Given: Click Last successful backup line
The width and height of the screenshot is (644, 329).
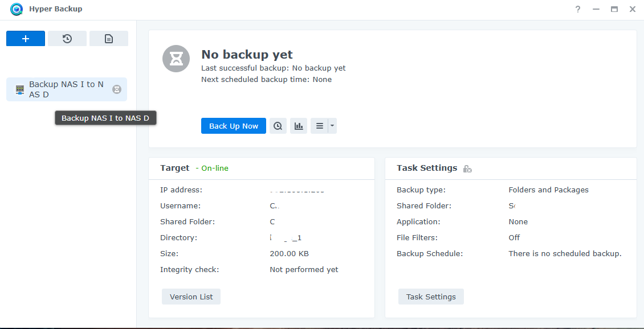Looking at the screenshot, I should point(273,68).
